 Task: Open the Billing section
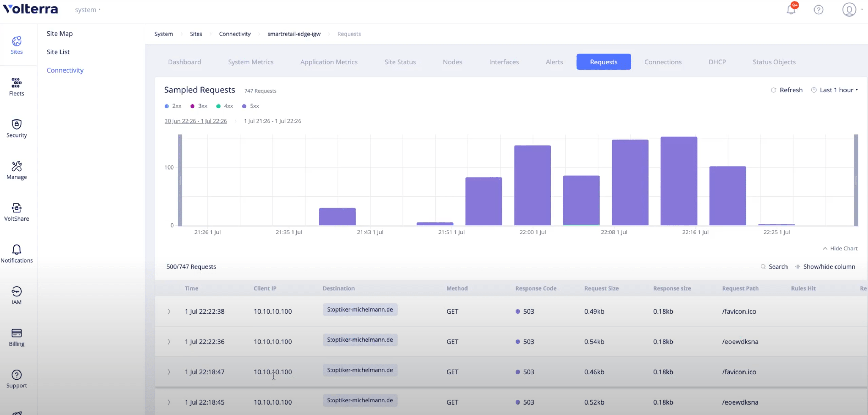(x=16, y=337)
